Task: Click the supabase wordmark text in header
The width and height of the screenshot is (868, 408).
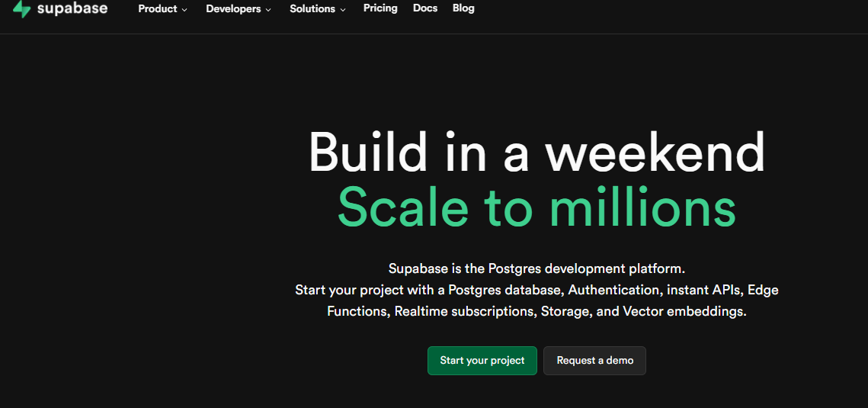Action: (72, 9)
